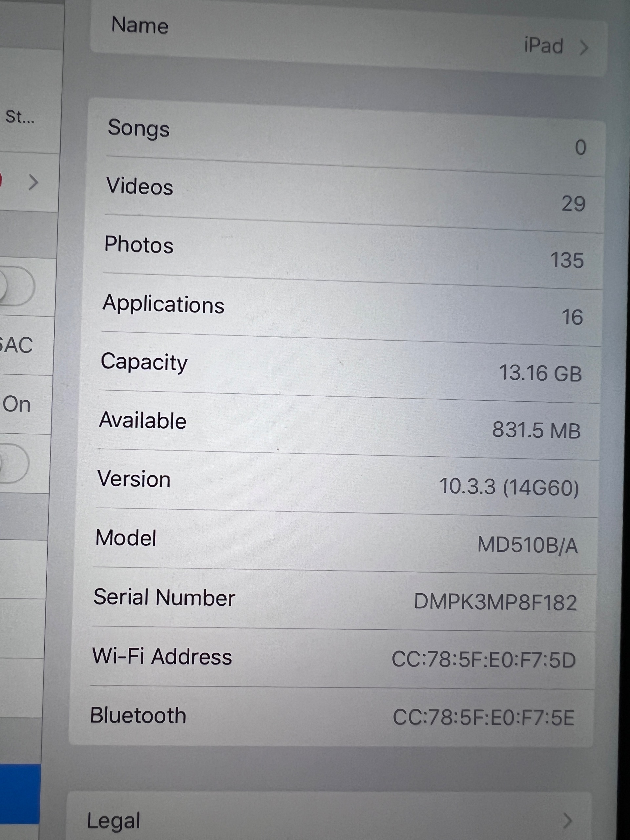Tap the Songs count 0

[x=580, y=147]
